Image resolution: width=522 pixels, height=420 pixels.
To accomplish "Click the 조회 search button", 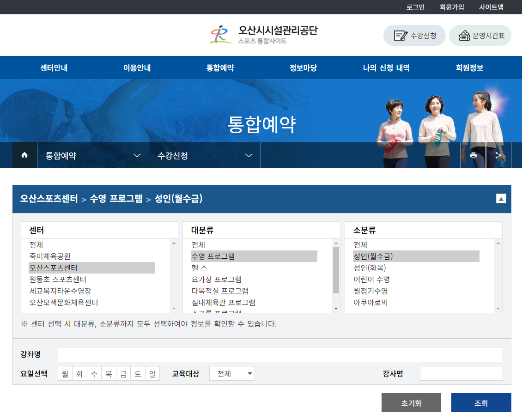I will (x=481, y=402).
